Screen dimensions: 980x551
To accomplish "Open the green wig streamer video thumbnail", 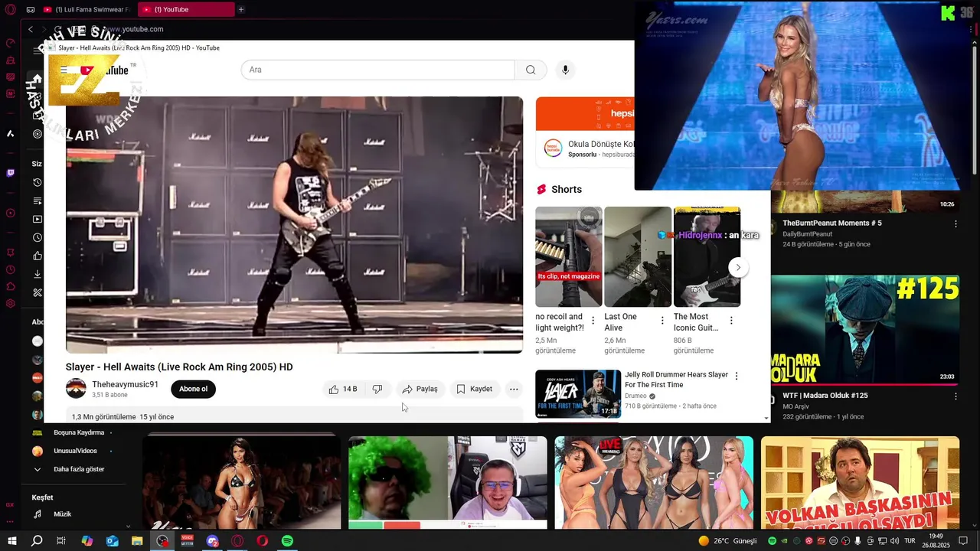I will (448, 482).
